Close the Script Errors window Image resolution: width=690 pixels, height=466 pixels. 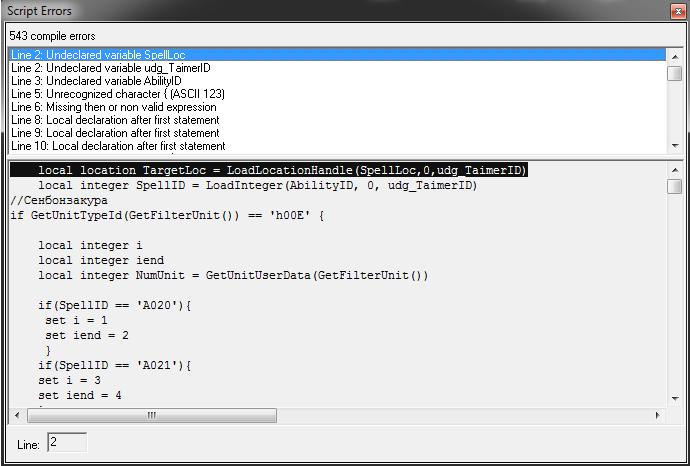678,11
